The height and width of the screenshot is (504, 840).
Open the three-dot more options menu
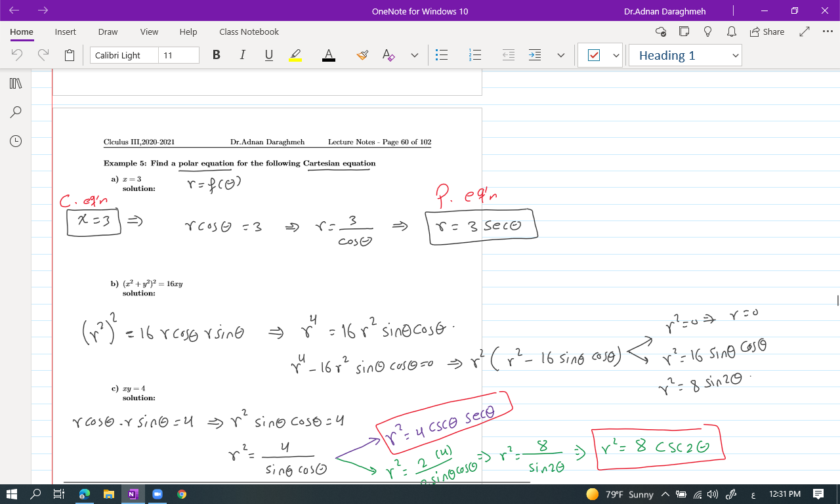click(x=827, y=31)
